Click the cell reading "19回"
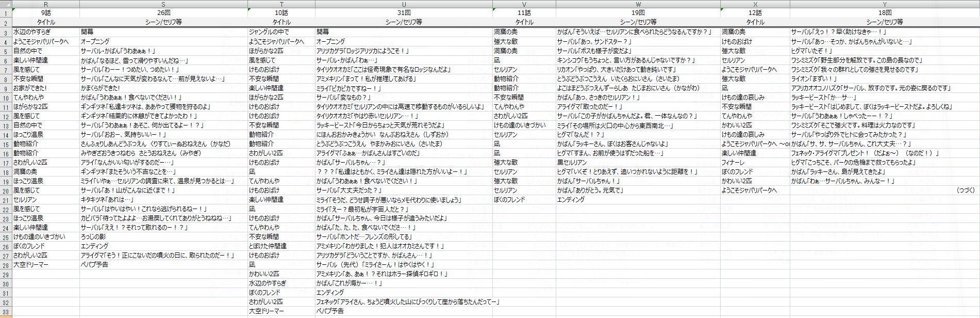Image resolution: width=980 pixels, height=318 pixels. click(638, 12)
